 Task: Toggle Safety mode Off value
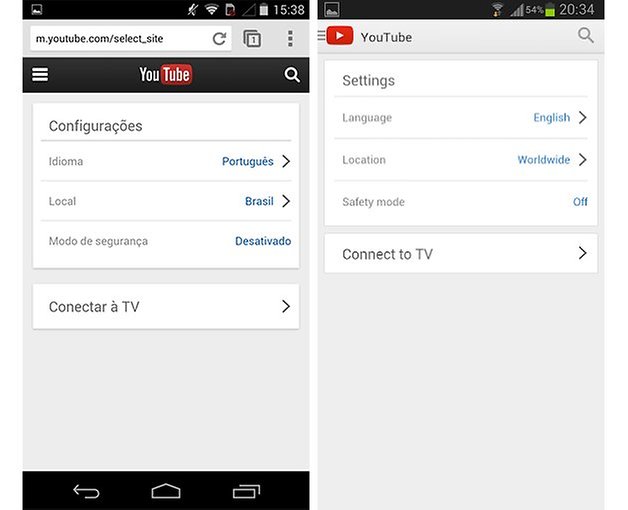[580, 202]
